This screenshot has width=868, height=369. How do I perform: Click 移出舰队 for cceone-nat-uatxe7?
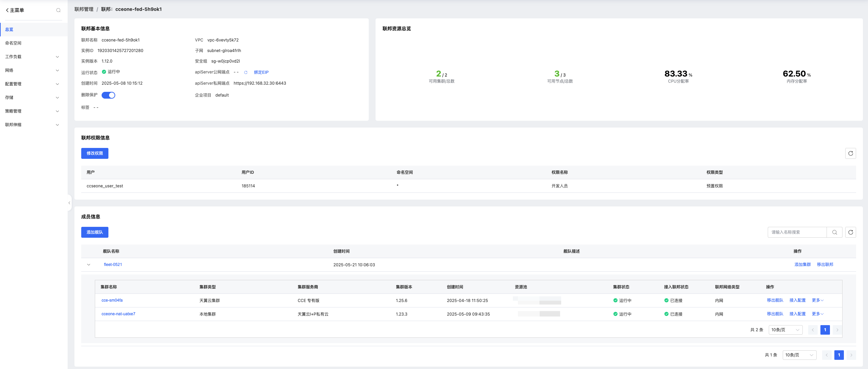click(x=775, y=314)
